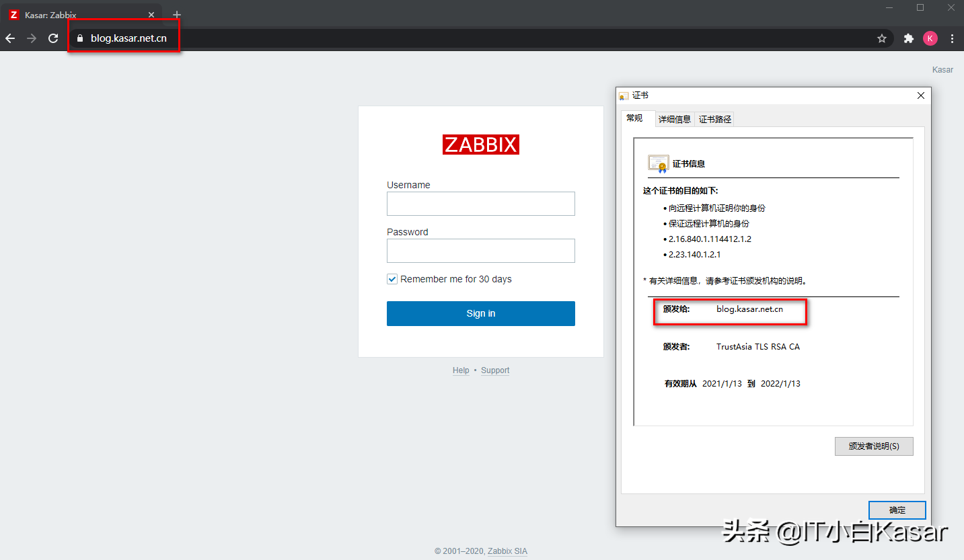Switch to 详细信息 tab
Viewport: 964px width, 560px height.
pyautogui.click(x=674, y=119)
